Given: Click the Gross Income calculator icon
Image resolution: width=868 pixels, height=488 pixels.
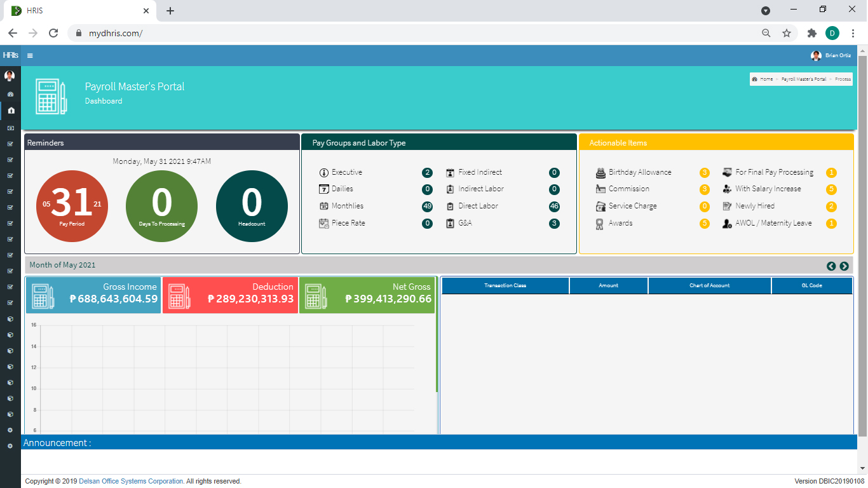Looking at the screenshot, I should [43, 295].
